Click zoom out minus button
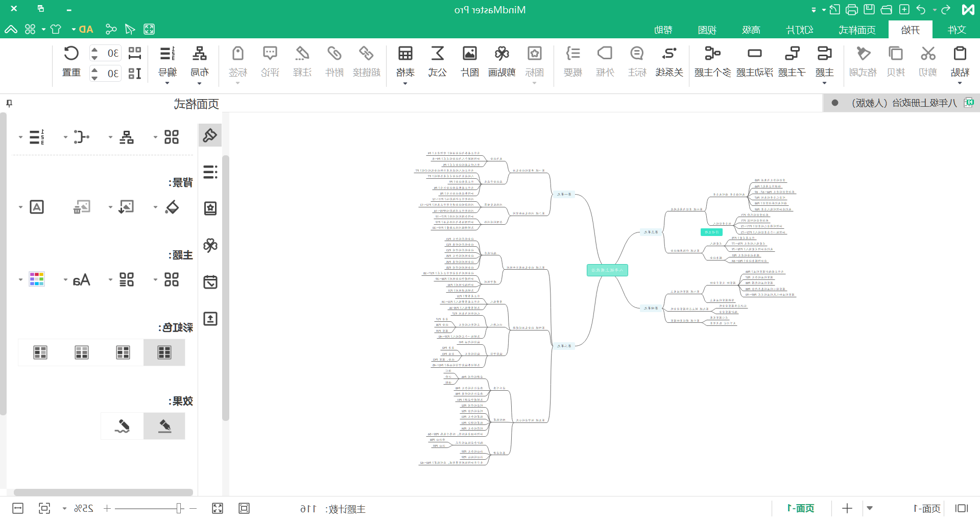The image size is (980, 520). [x=193, y=508]
